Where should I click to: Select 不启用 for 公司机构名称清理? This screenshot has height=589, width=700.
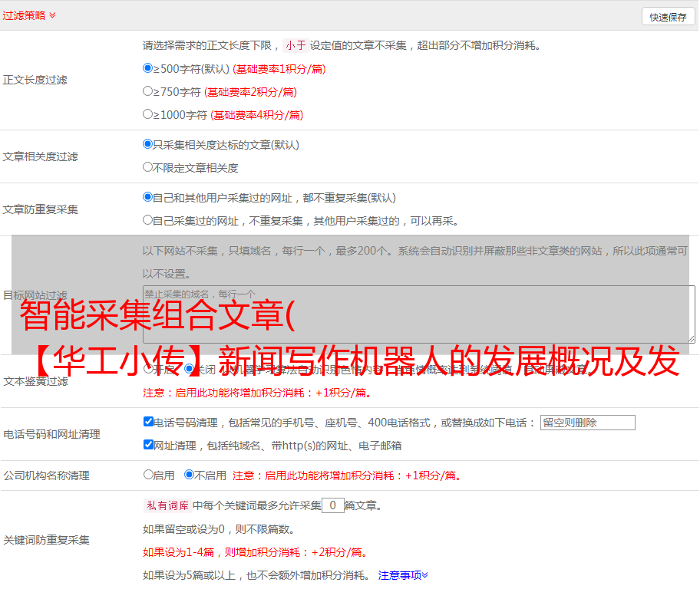click(190, 474)
